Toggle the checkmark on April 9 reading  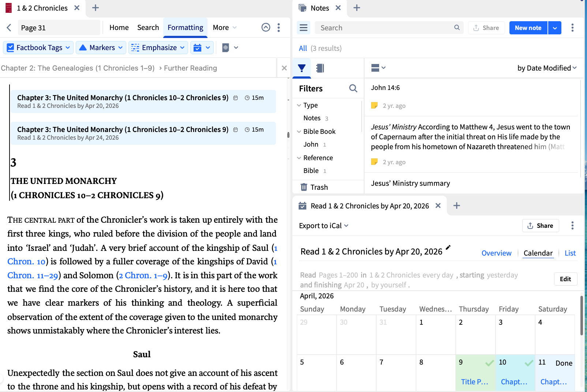(x=489, y=363)
